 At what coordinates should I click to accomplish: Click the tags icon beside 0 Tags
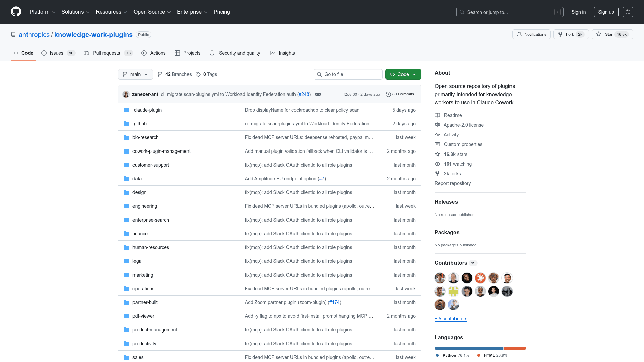(x=198, y=74)
